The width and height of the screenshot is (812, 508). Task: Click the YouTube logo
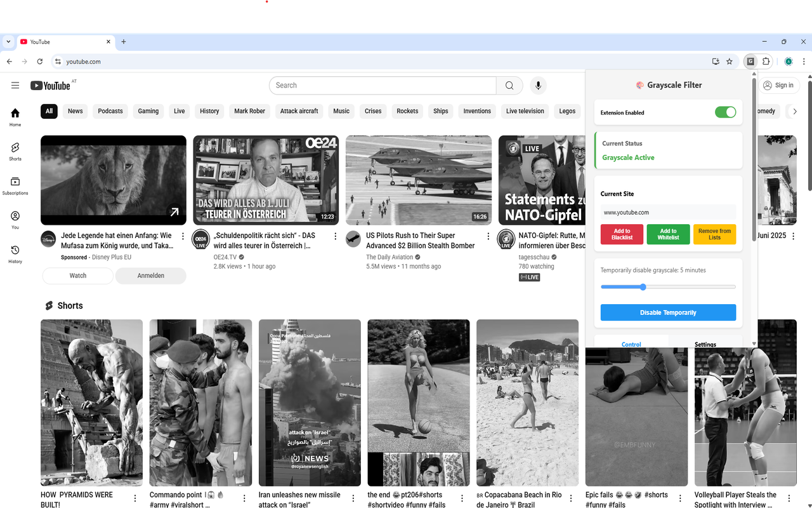point(50,86)
